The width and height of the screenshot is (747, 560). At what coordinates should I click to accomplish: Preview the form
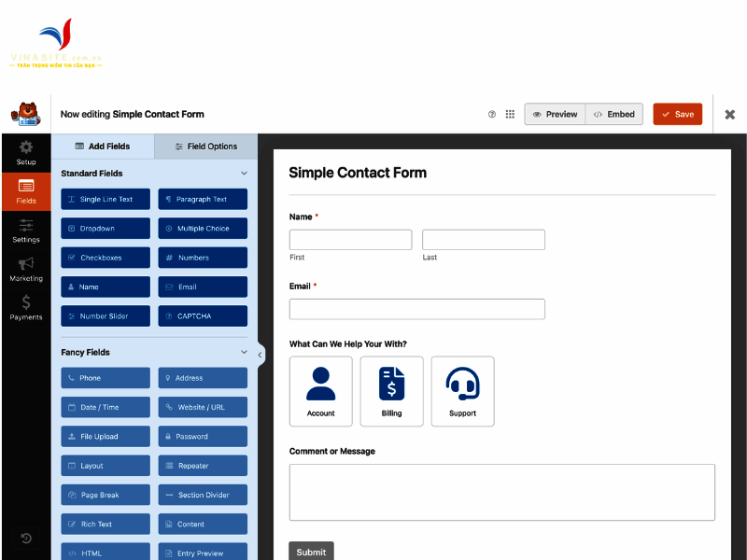point(554,113)
